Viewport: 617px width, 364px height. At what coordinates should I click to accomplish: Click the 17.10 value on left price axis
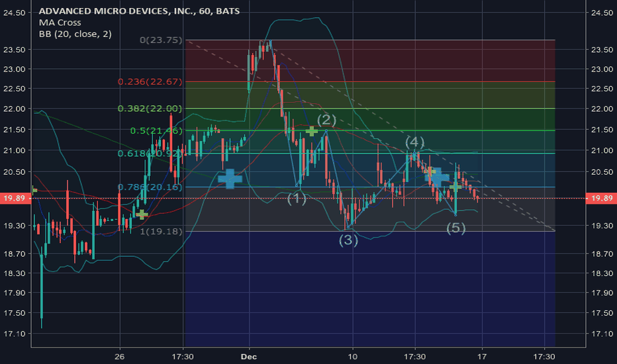[14, 334]
